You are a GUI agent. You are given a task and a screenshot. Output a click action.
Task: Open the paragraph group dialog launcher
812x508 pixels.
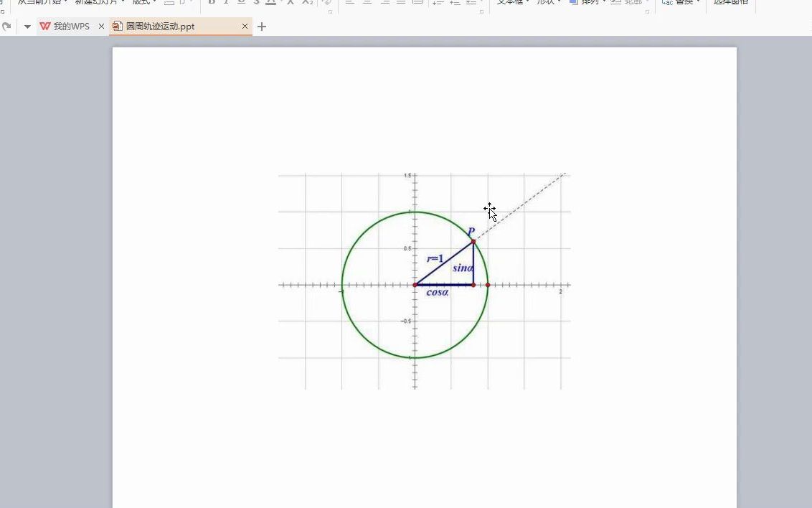pyautogui.click(x=481, y=11)
